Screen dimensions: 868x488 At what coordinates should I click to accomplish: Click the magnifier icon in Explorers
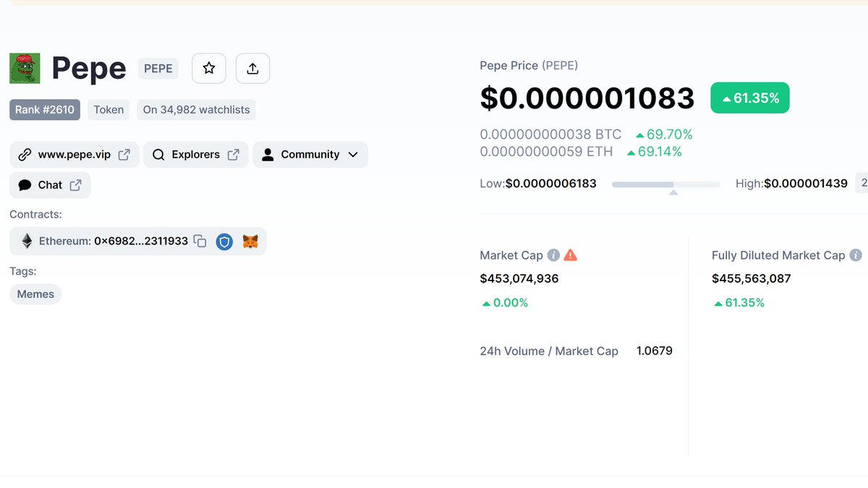158,155
